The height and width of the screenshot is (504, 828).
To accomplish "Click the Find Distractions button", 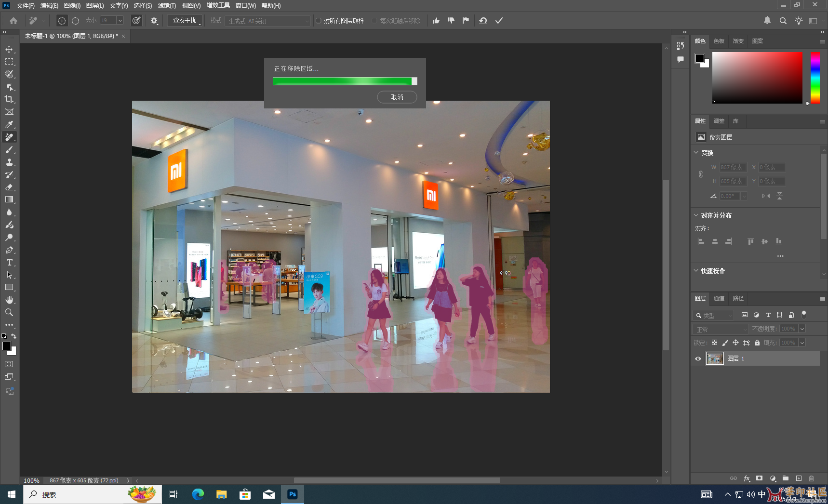I will pyautogui.click(x=185, y=21).
